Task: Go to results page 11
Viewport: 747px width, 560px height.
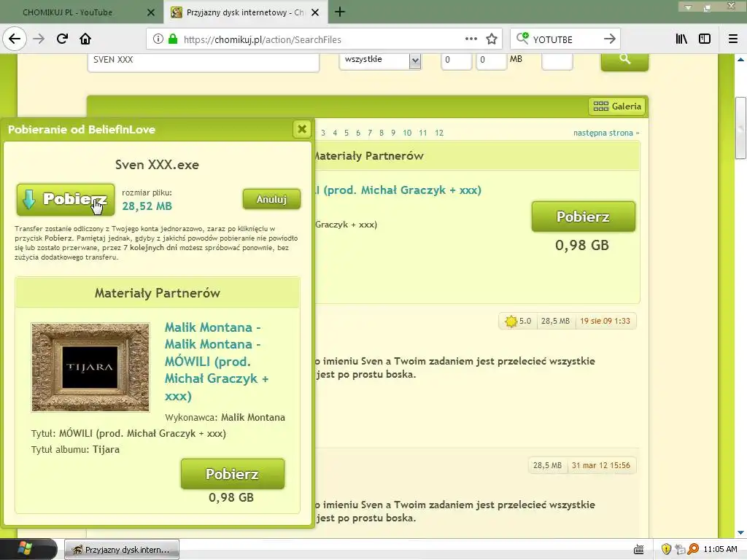Action: pos(423,133)
